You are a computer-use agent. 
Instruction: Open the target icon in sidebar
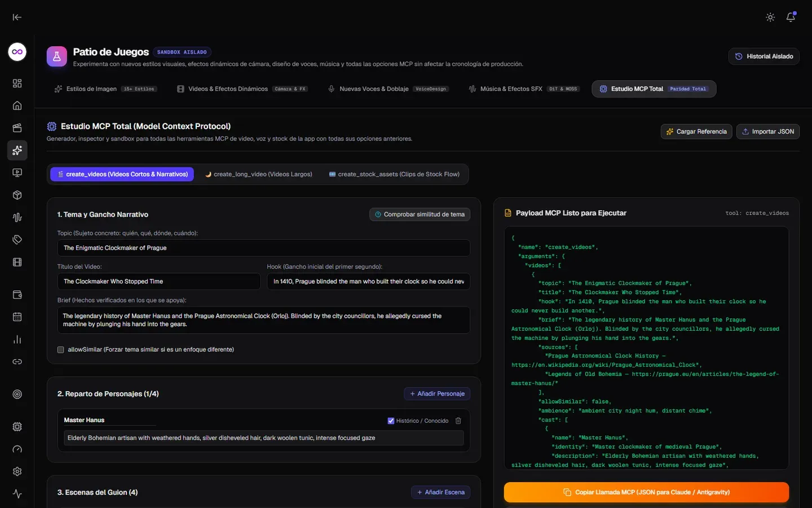(x=17, y=395)
